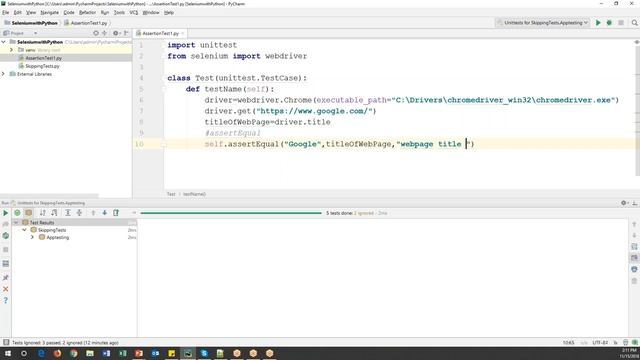
Task: Expand all test results
Action: 68,213
